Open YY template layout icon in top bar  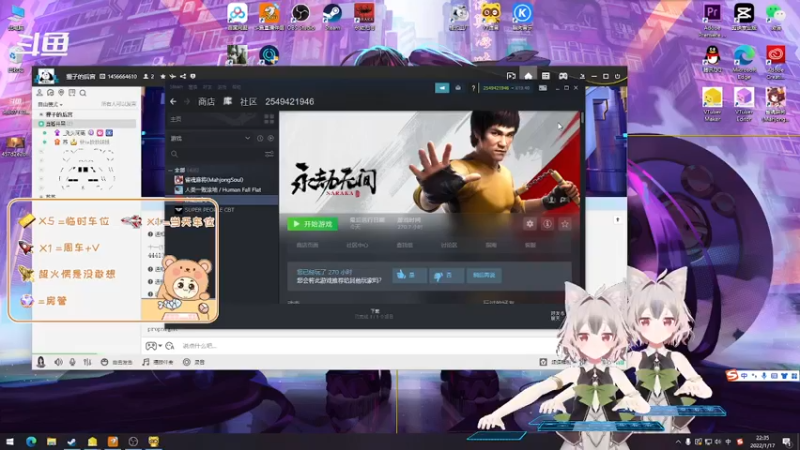pyautogui.click(x=545, y=76)
